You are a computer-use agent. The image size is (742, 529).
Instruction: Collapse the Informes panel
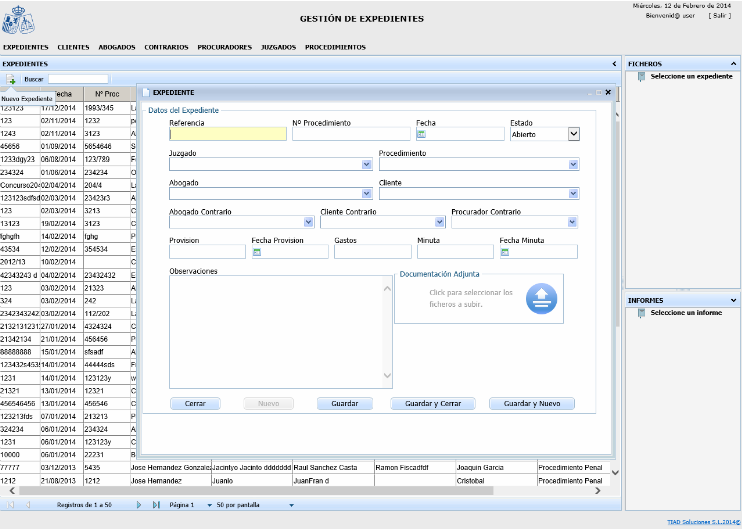[734, 300]
